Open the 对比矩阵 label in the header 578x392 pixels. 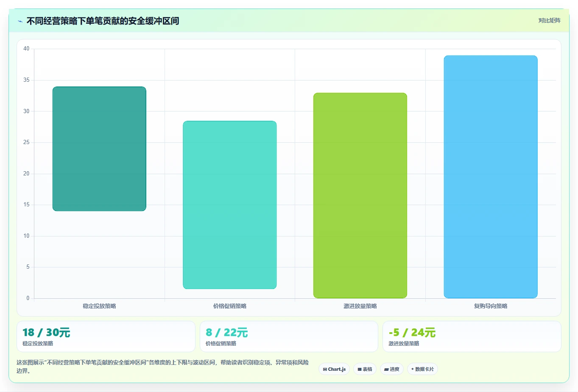pos(549,21)
